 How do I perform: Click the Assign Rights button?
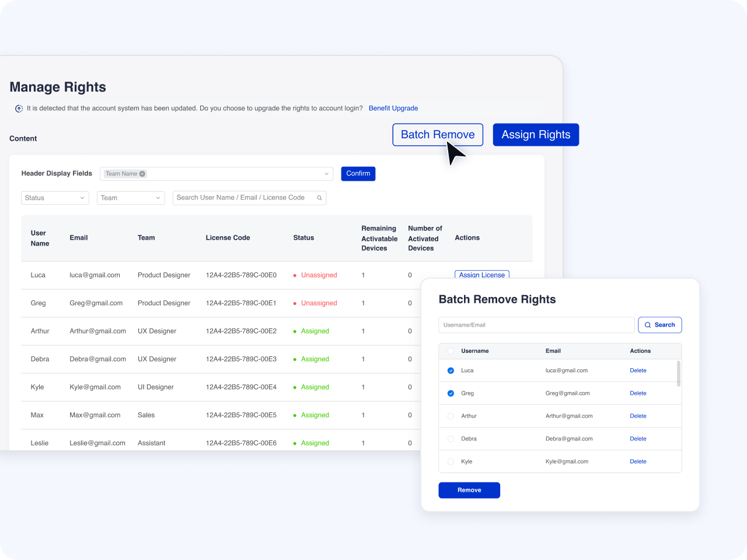click(536, 135)
